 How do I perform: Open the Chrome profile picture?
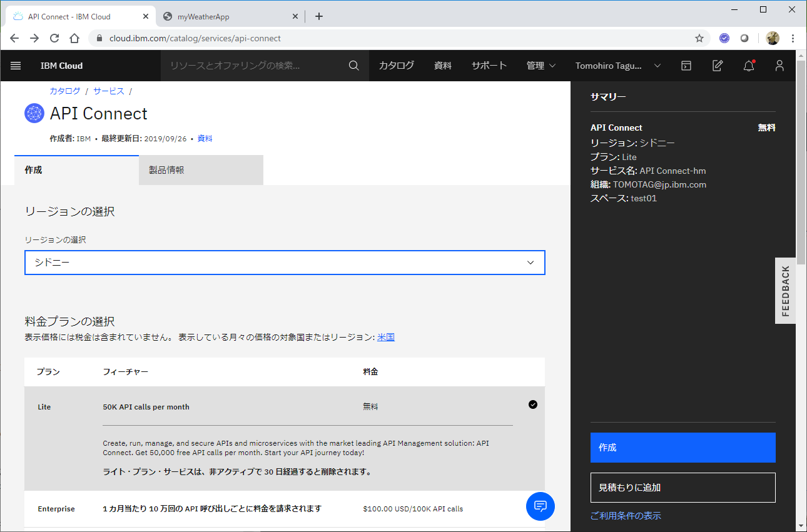(773, 38)
